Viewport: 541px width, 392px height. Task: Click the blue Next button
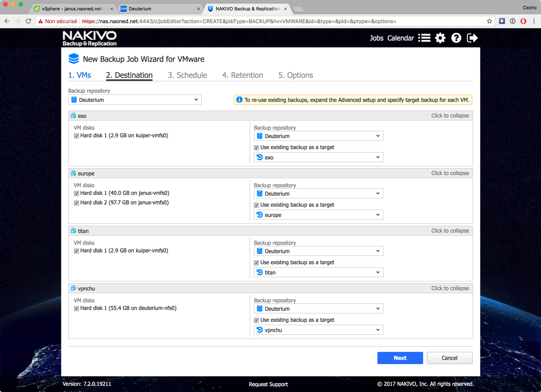click(x=400, y=358)
